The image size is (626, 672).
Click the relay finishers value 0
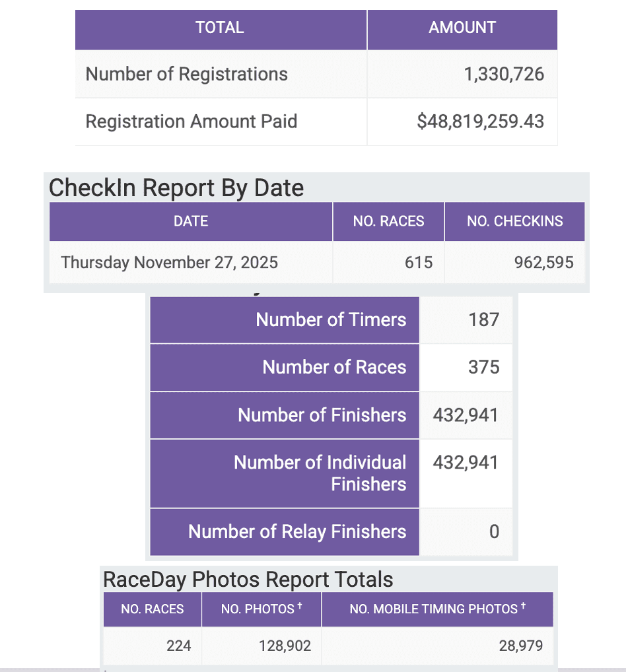(494, 531)
